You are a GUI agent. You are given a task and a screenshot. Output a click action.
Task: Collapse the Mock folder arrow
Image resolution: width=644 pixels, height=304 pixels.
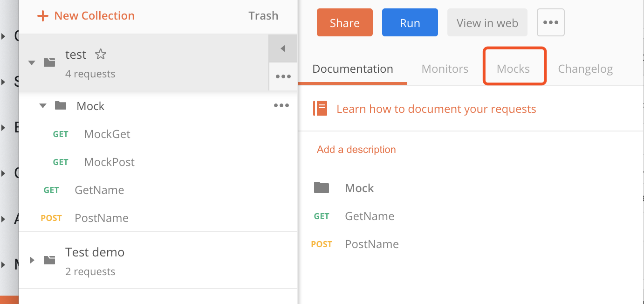tap(43, 106)
